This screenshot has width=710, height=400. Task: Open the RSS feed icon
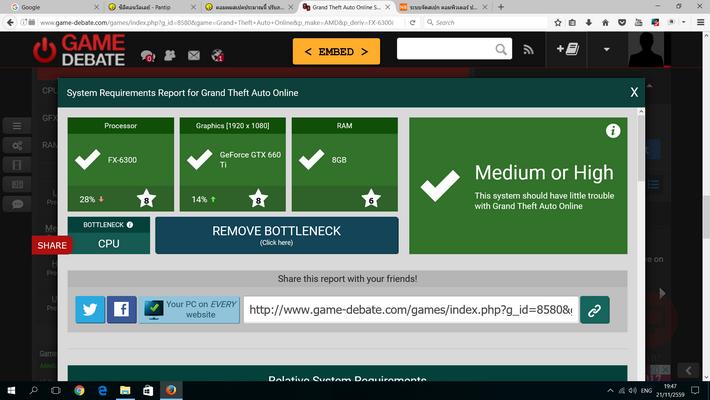(x=528, y=49)
